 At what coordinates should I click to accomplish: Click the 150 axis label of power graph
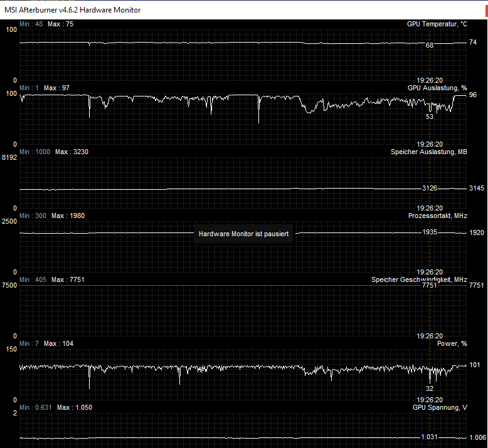pyautogui.click(x=11, y=349)
